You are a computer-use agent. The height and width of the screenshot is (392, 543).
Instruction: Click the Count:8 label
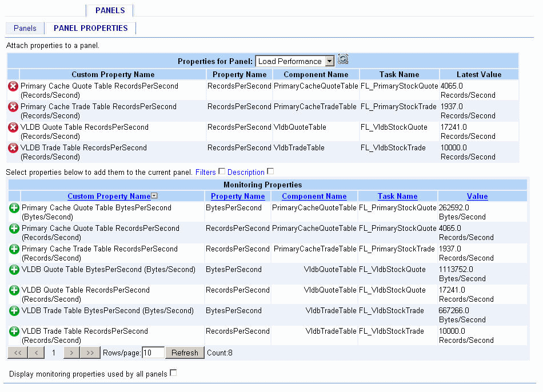coord(219,353)
